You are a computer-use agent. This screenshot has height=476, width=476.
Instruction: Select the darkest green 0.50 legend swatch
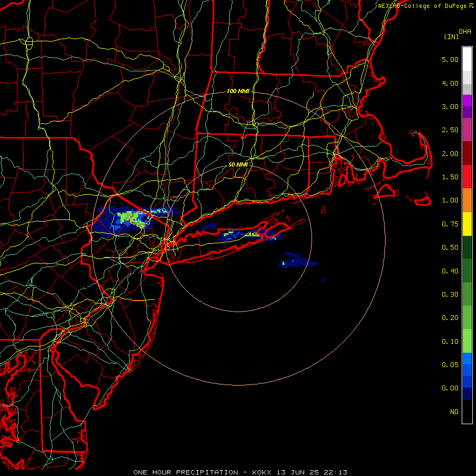(x=467, y=247)
